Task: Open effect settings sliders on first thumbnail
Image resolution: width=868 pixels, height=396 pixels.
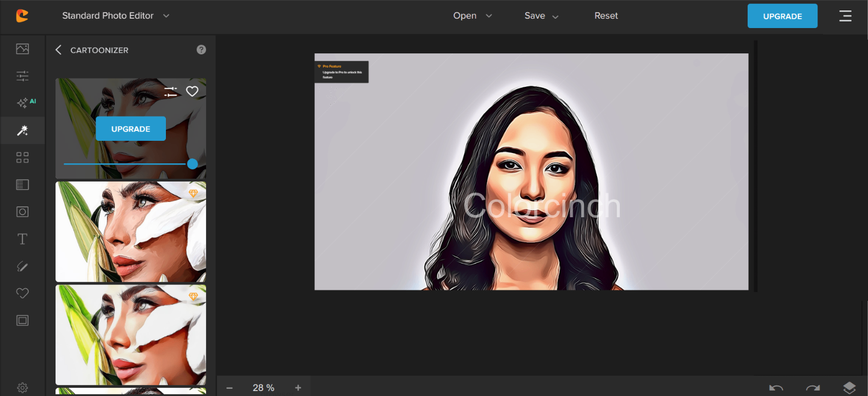Action: (x=171, y=91)
